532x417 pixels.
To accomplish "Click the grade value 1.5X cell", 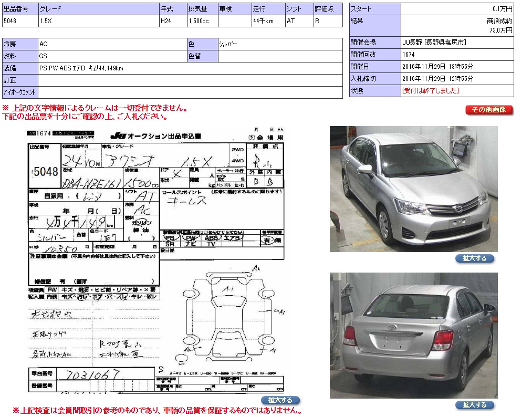I will (98, 21).
